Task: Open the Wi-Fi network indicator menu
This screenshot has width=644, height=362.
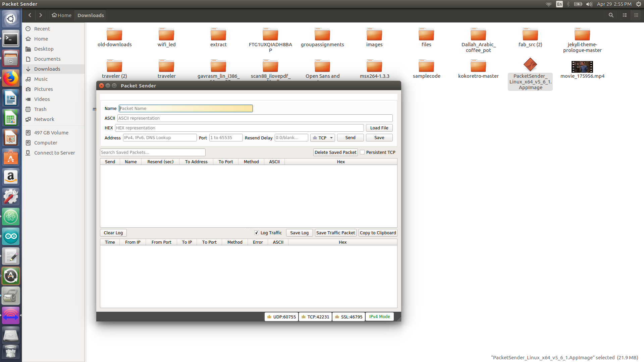Action: pyautogui.click(x=549, y=4)
